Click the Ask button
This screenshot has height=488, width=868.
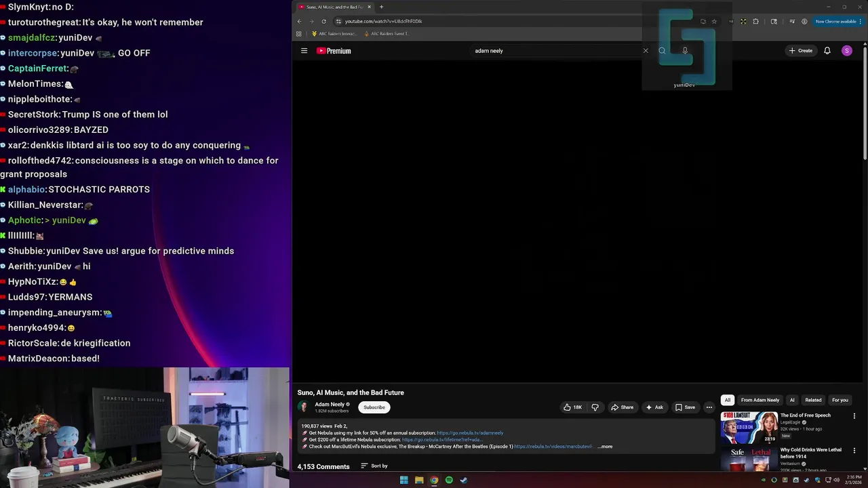pos(654,407)
